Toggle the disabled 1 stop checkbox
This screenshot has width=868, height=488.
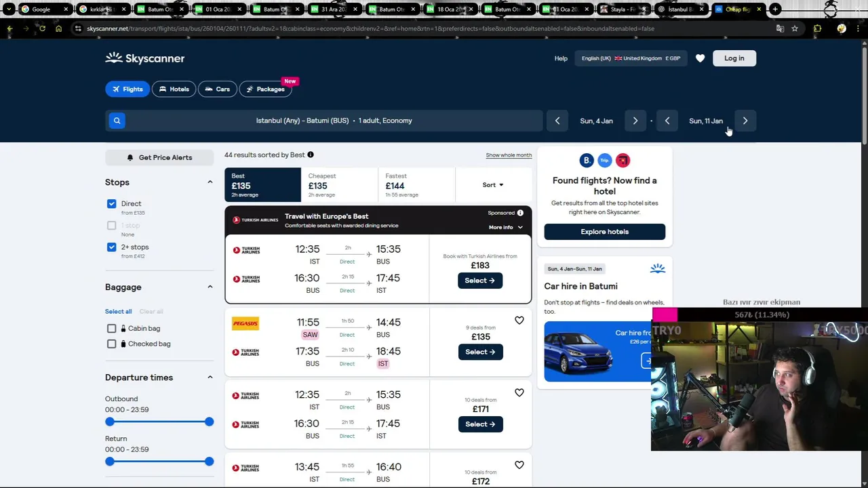coord(111,225)
